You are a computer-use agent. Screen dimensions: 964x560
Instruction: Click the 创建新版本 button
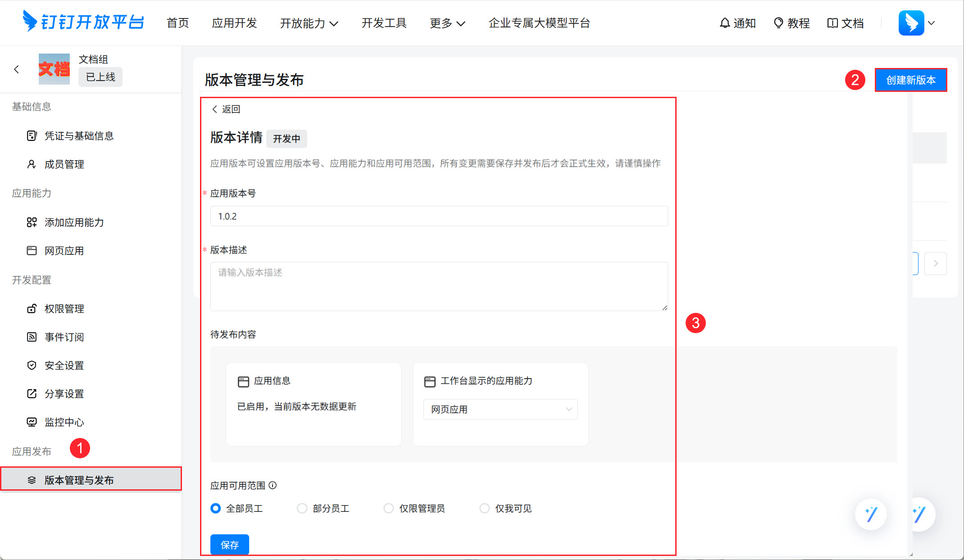pos(910,80)
